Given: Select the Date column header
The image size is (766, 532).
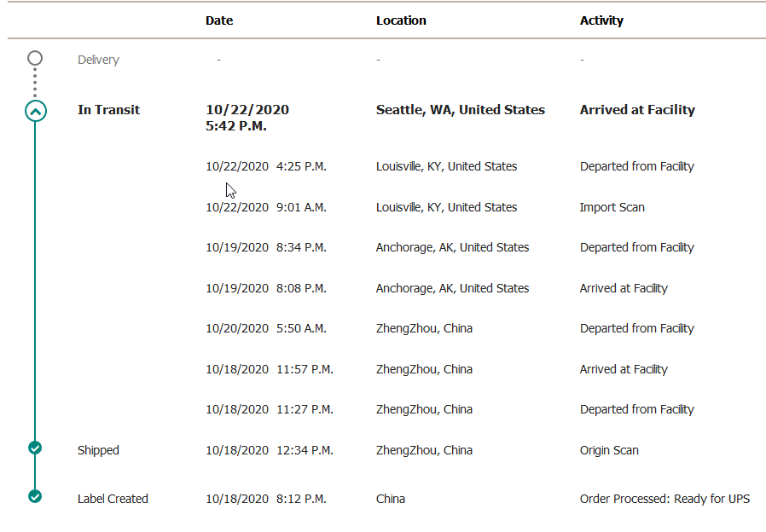Looking at the screenshot, I should [x=219, y=20].
